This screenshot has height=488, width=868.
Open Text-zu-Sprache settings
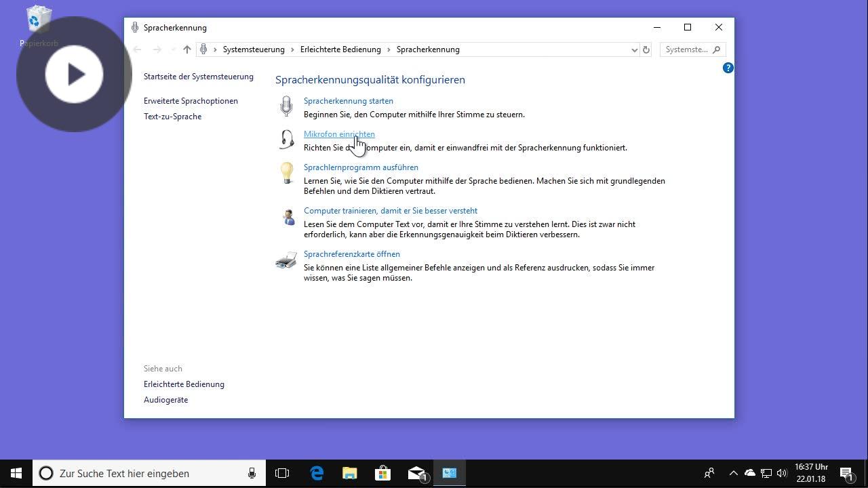click(172, 117)
